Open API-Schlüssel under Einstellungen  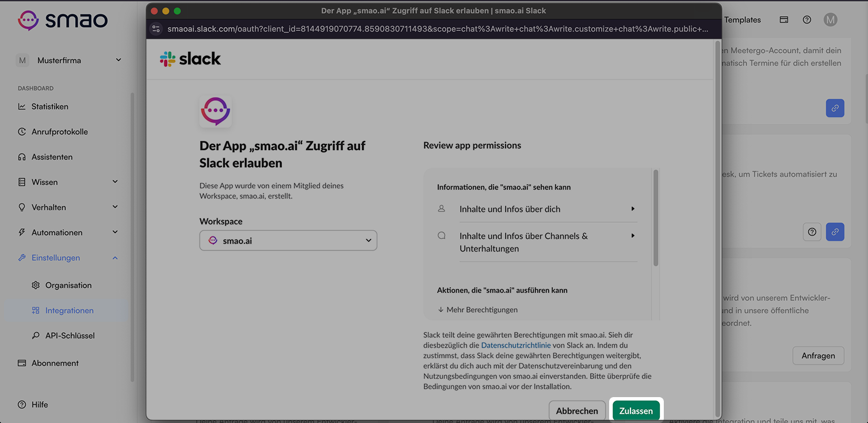(70, 336)
